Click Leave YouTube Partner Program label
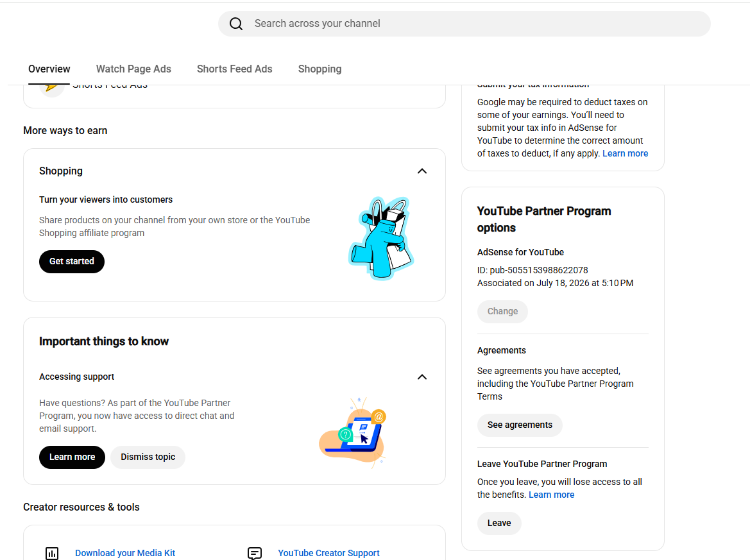750x560 pixels. (542, 464)
